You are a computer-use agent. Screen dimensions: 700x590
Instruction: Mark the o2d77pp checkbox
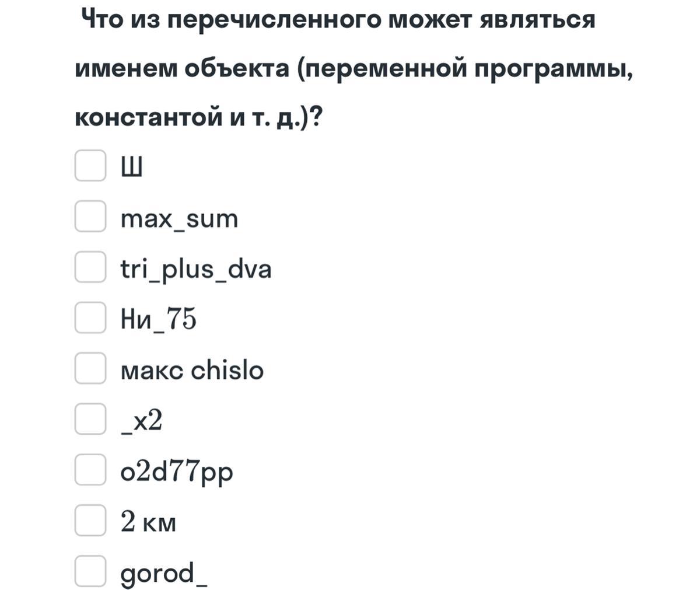[90, 470]
